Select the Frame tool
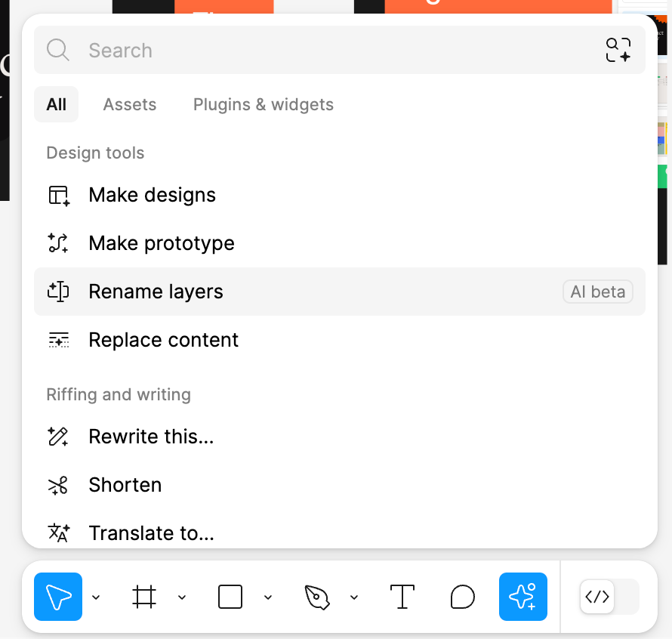672x639 pixels. click(144, 597)
